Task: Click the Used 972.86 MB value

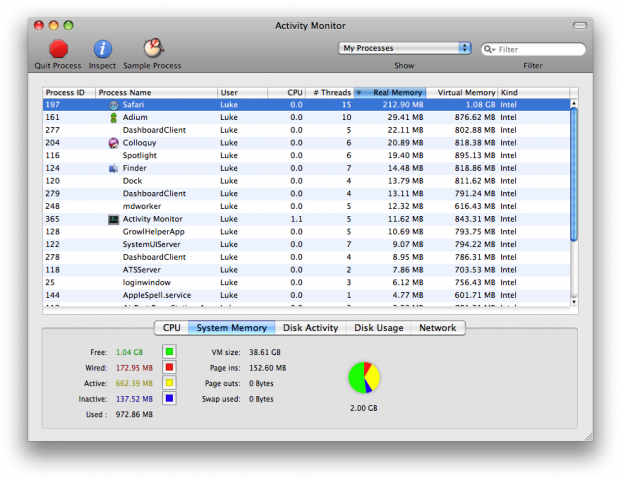Action: click(x=134, y=415)
